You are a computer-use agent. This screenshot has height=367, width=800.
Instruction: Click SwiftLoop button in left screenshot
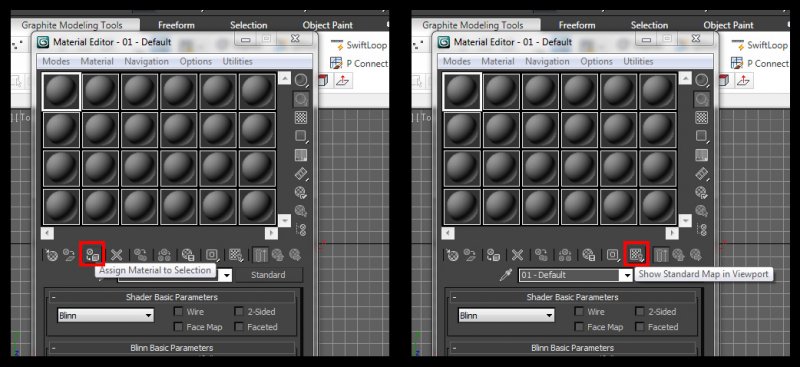(359, 45)
